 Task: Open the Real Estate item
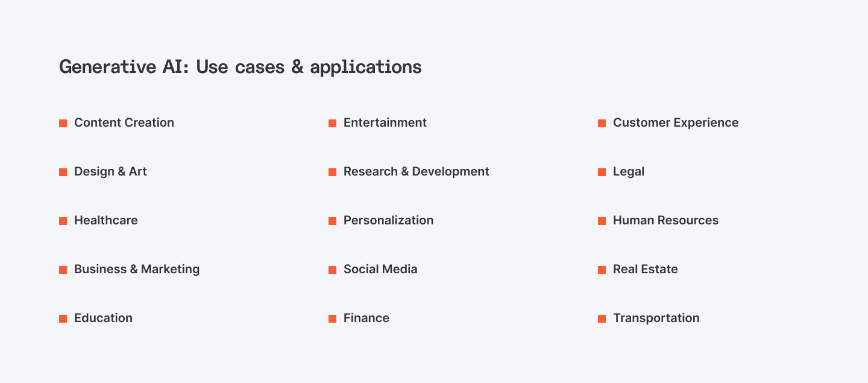coord(645,269)
